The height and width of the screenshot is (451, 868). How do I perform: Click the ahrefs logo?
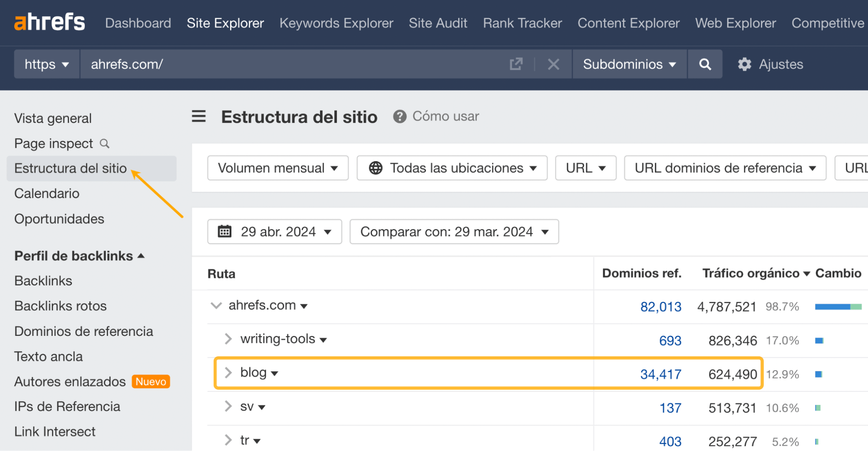tap(49, 21)
